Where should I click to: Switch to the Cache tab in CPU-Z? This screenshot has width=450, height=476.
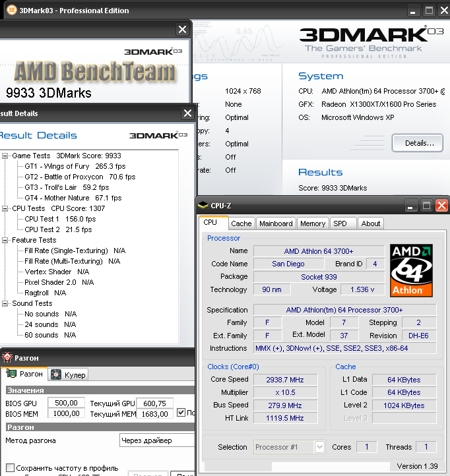241,223
